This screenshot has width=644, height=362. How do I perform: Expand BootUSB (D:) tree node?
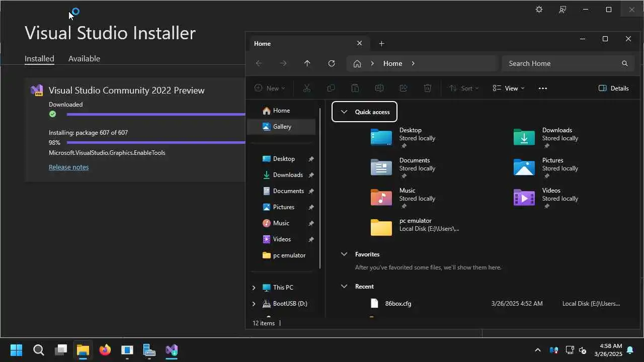point(254,304)
